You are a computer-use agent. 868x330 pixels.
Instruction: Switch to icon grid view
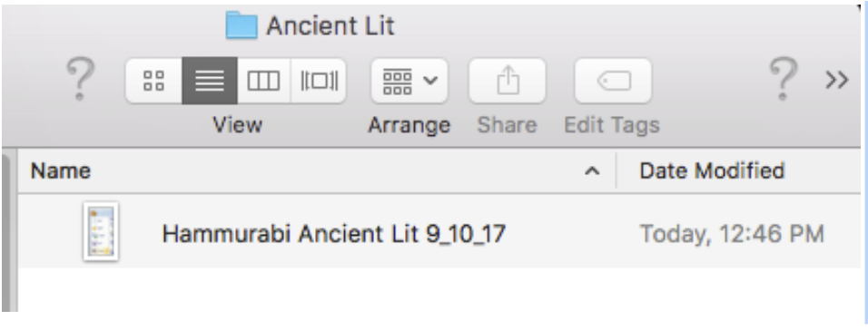tap(153, 81)
